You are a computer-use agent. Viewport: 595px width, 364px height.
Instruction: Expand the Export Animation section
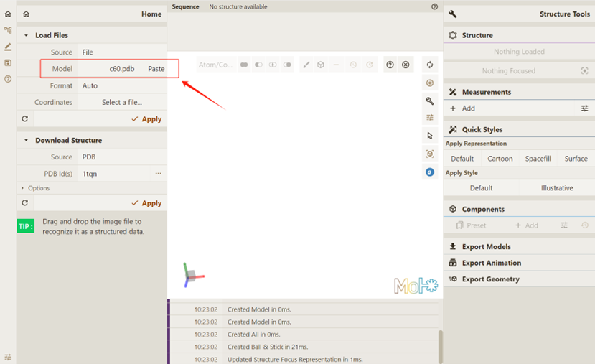491,263
